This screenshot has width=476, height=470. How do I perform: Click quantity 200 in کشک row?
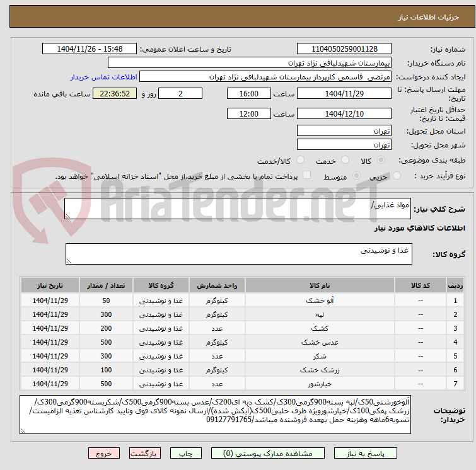(x=106, y=328)
